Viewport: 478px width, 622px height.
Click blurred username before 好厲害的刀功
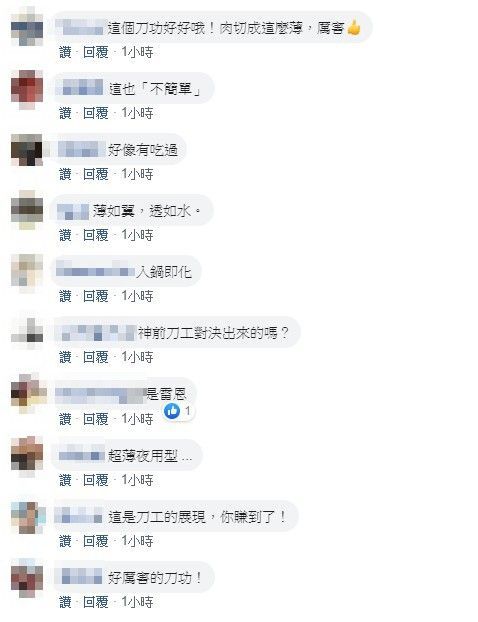(81, 576)
